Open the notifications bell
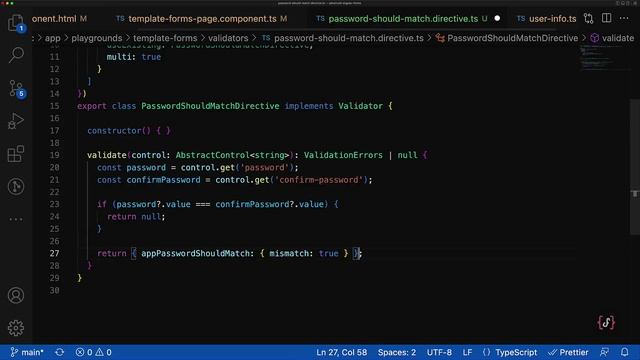This screenshot has height=360, width=640. point(624,352)
